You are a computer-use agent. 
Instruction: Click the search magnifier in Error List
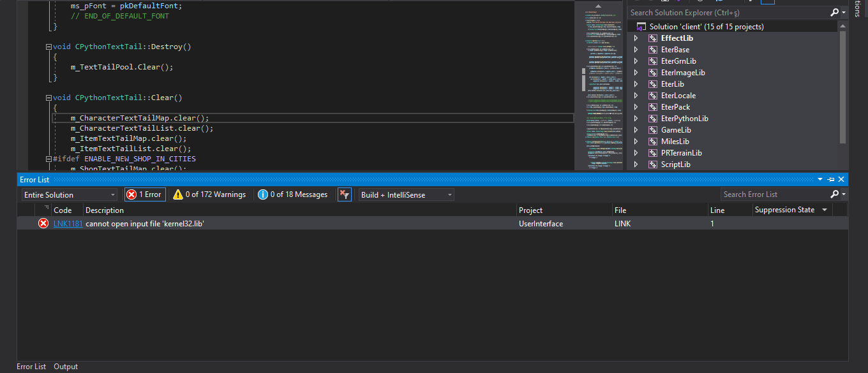coord(835,194)
